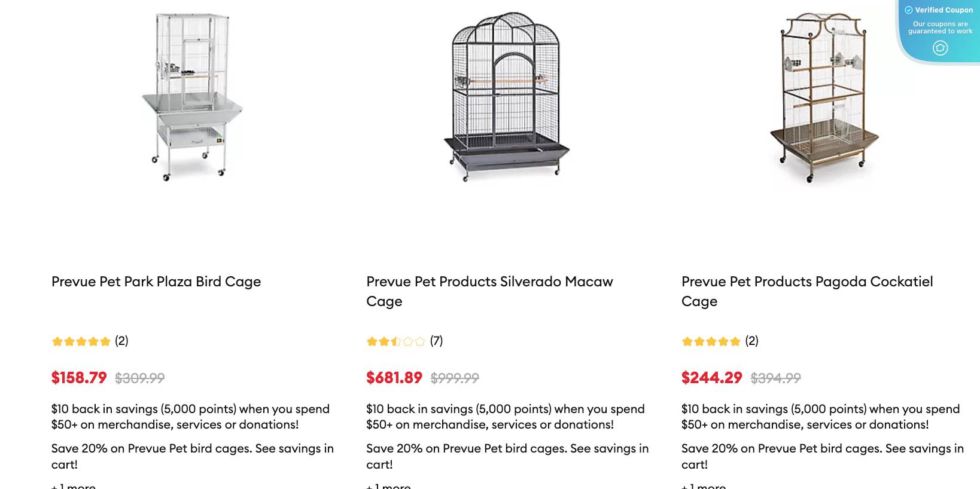The width and height of the screenshot is (980, 489).
Task: Expand "+1 more" offers under Pagoda Cockatiel cage
Action: 704,485
